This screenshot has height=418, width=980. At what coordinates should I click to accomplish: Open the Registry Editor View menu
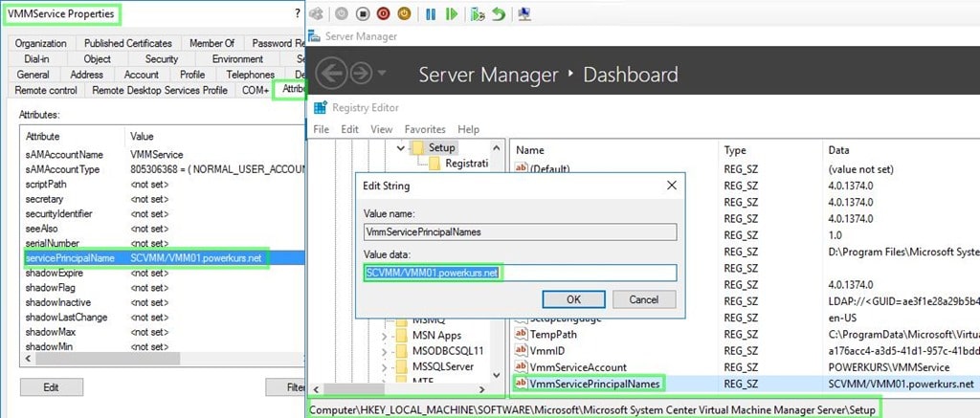coord(381,129)
